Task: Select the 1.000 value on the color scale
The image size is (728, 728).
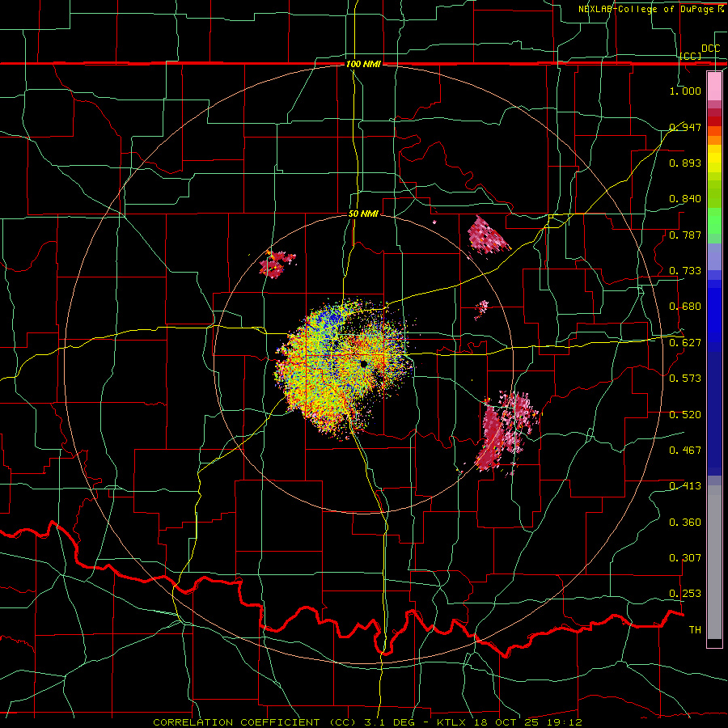Action: click(x=685, y=91)
